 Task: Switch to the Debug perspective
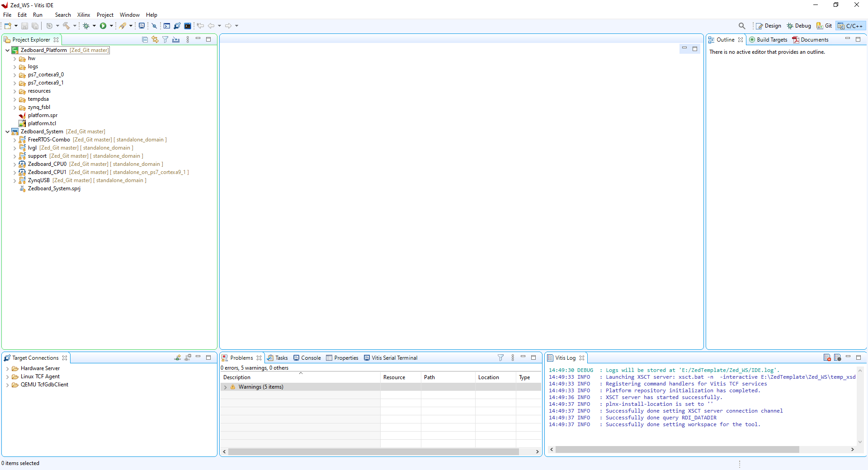[799, 26]
